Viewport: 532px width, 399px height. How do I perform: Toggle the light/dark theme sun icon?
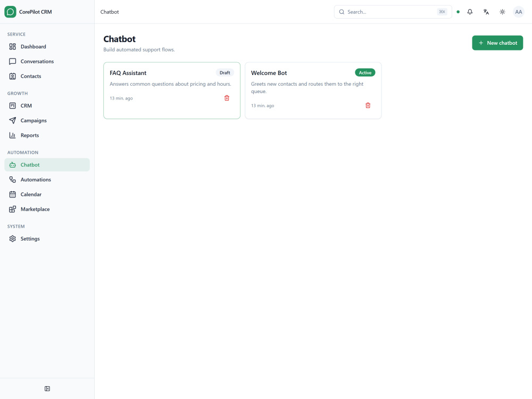pos(503,12)
